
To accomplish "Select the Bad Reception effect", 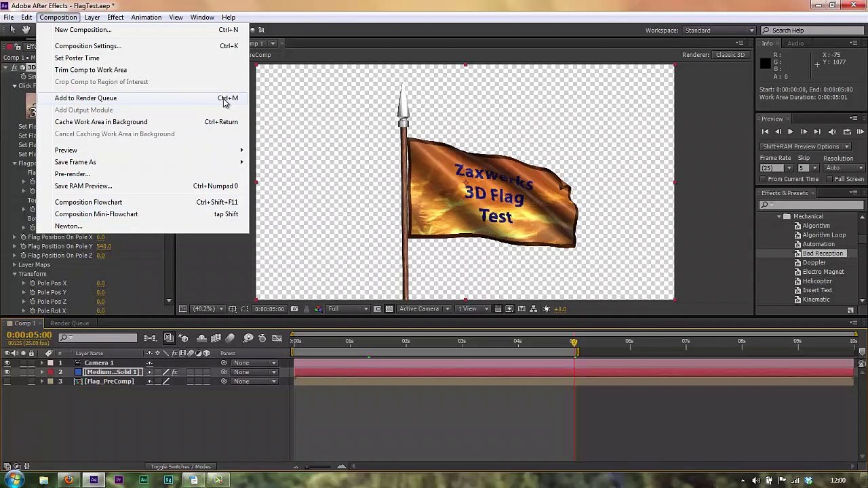I will 823,253.
